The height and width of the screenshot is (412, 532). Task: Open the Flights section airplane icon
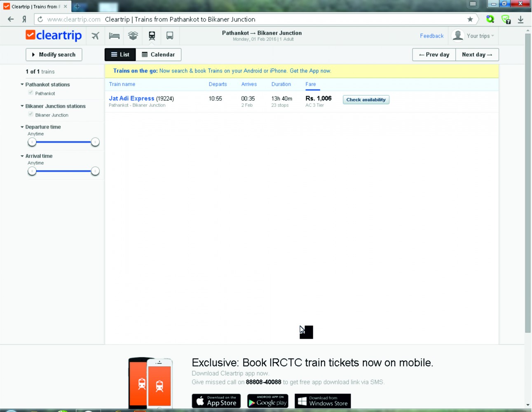click(x=95, y=36)
